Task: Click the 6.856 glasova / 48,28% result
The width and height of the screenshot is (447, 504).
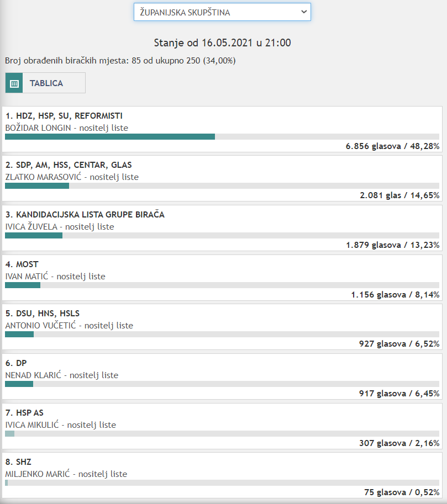Action: (x=392, y=146)
